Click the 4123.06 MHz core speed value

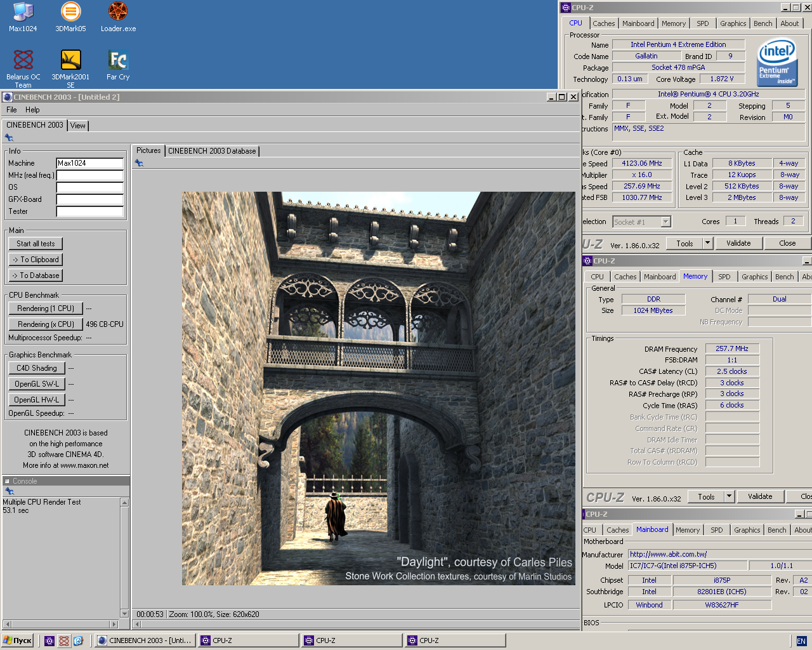point(642,163)
